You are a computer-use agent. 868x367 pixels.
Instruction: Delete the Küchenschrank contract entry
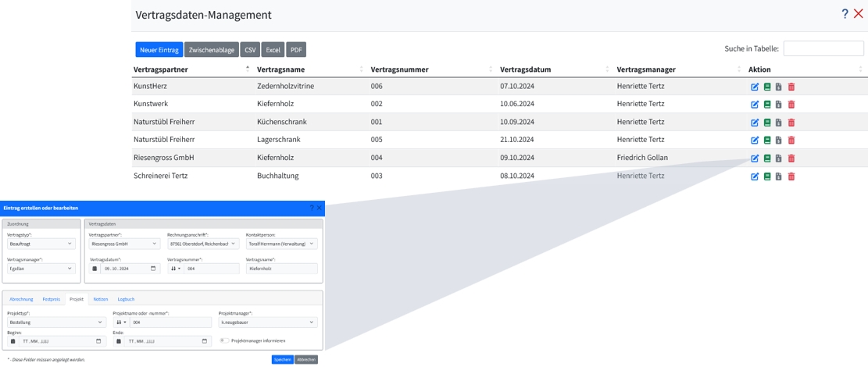tap(791, 123)
